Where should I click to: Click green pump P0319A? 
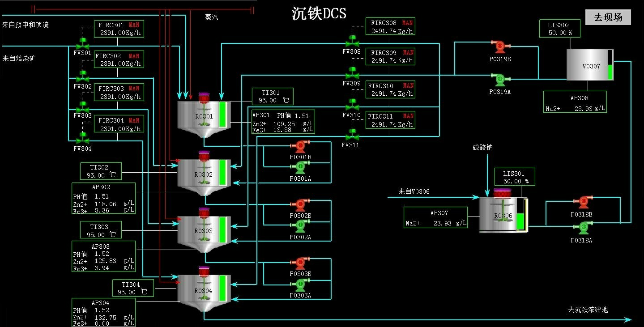pyautogui.click(x=500, y=80)
